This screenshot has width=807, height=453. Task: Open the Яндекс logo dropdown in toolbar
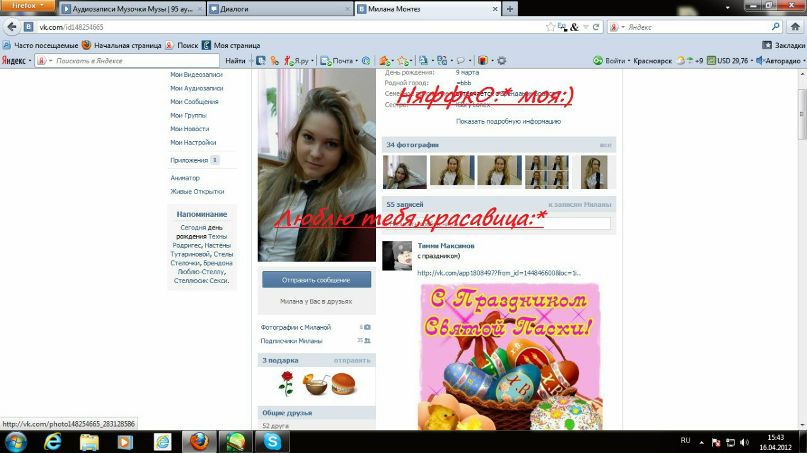point(16,61)
